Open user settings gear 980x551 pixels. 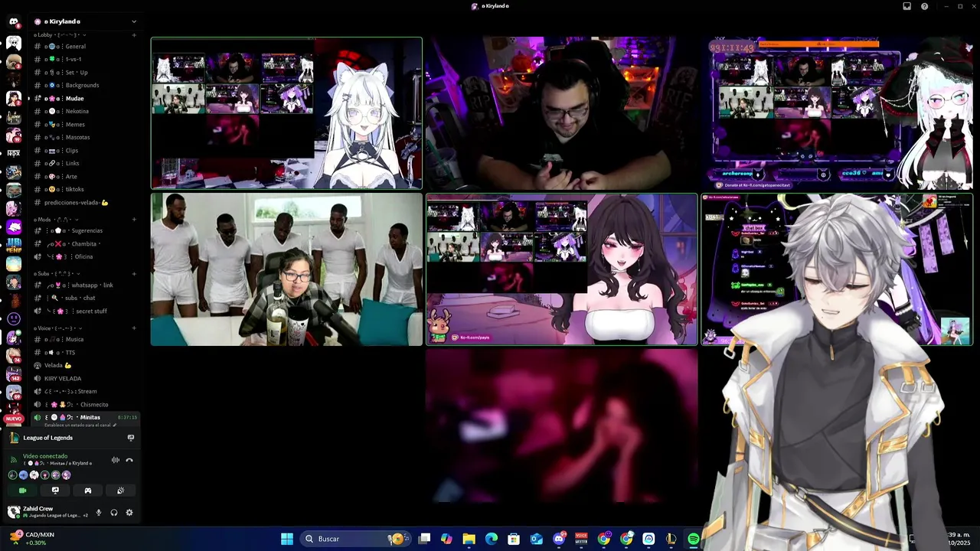pos(129,513)
